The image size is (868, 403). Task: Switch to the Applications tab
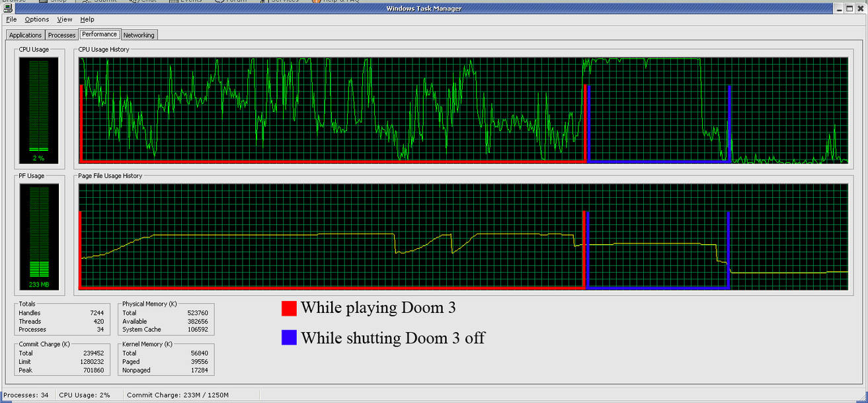coord(25,35)
